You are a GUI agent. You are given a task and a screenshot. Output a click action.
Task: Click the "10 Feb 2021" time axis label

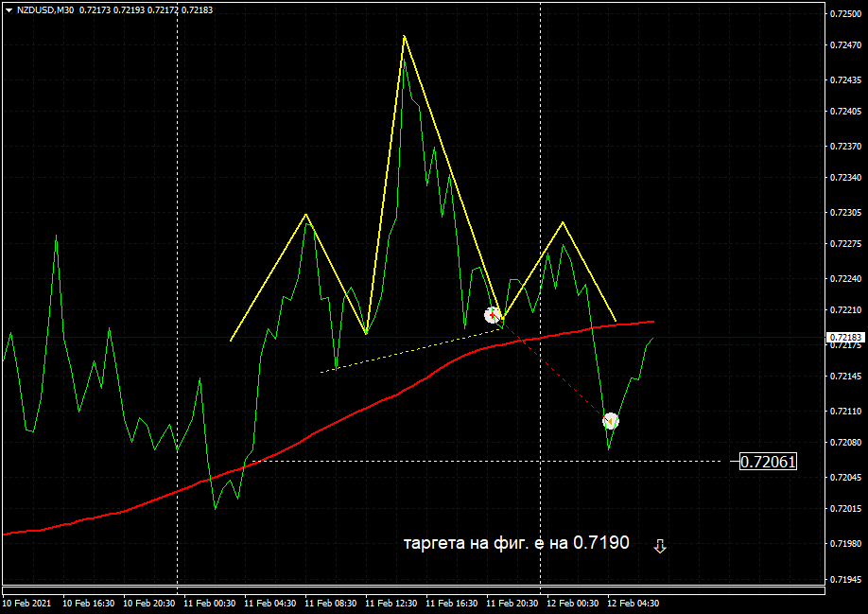coord(26,603)
